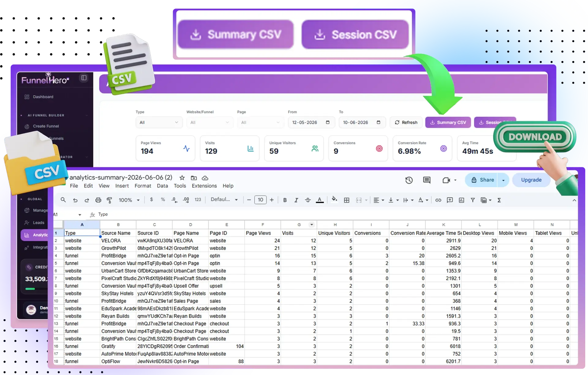Click the spreadsheet search magnifier icon
This screenshot has height=375, width=588.
click(x=63, y=200)
